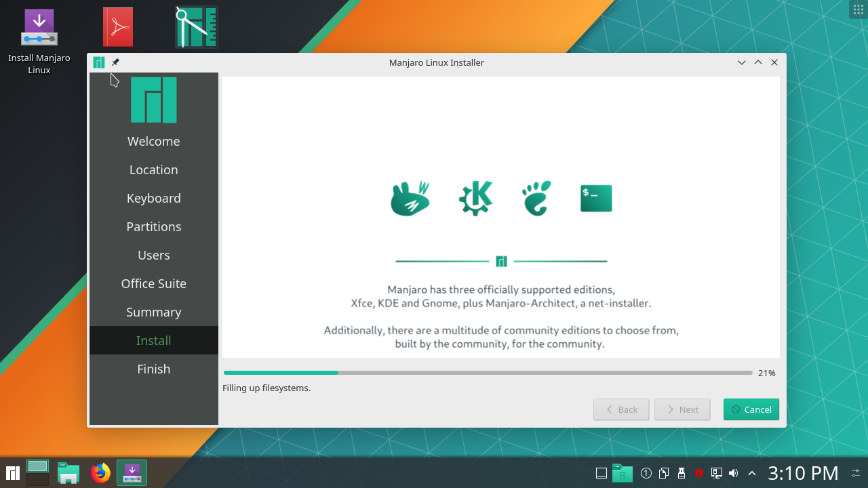Viewport: 868px width, 488px height.
Task: Select the Welcome step in the sidebar
Action: click(153, 141)
